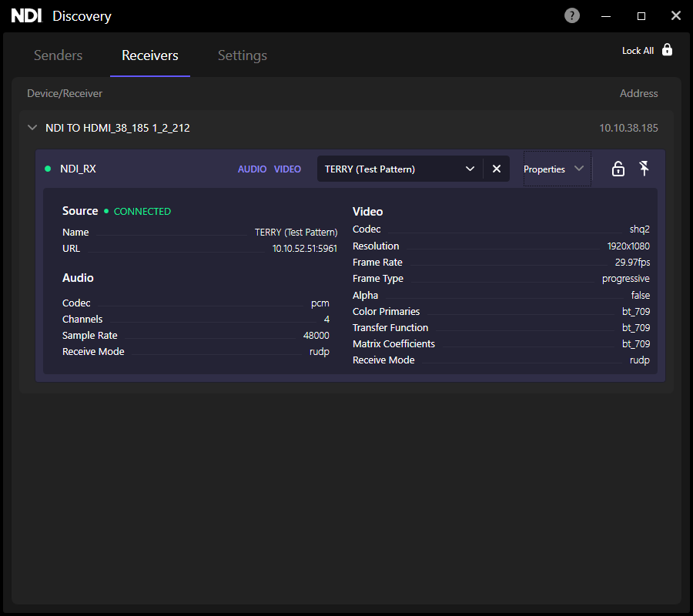Select the Receivers tab
This screenshot has height=616, width=693.
(150, 55)
